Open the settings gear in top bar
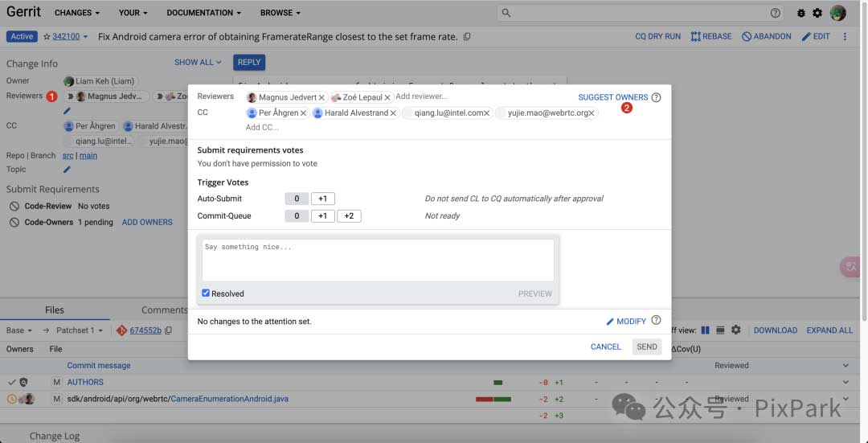868x443 pixels. pos(817,13)
